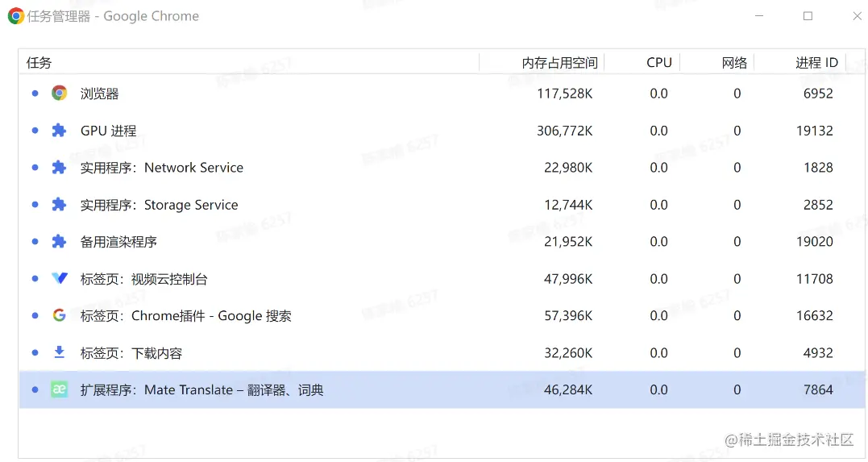
Task: Click memory value 21,952K
Action: (x=568, y=242)
